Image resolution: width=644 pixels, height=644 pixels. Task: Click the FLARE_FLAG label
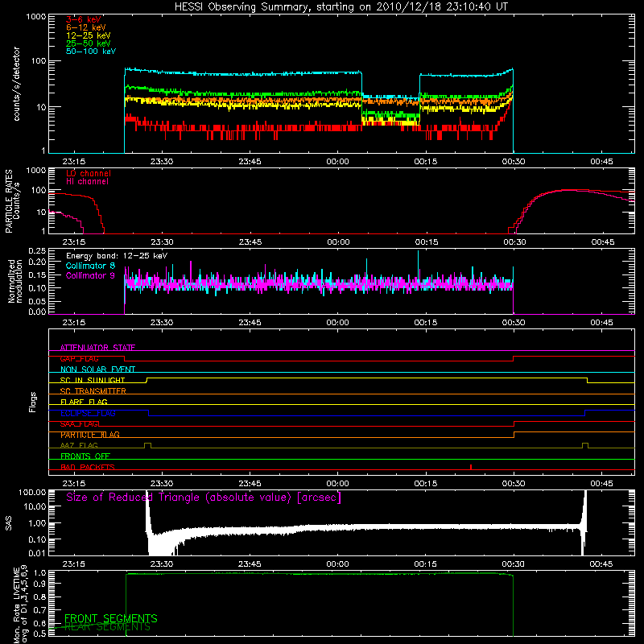[x=84, y=402]
